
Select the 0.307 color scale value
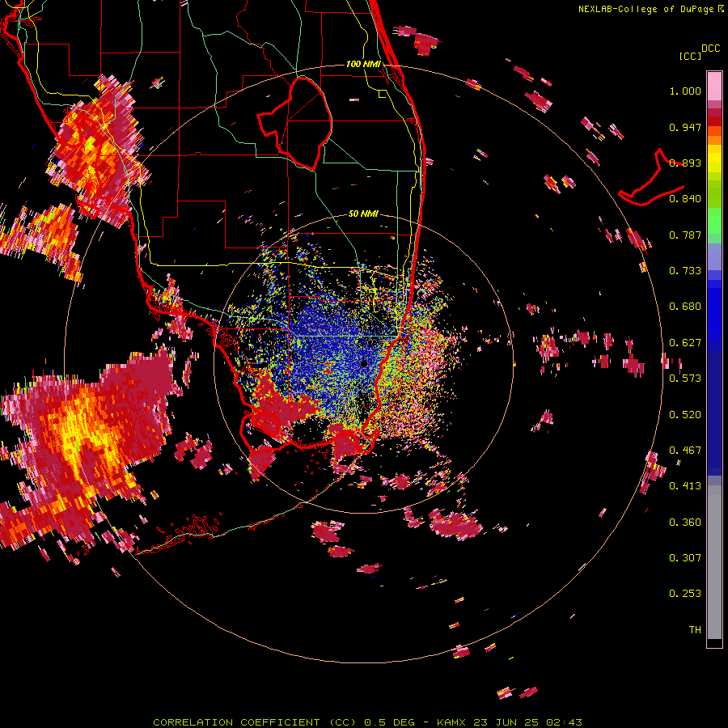685,558
